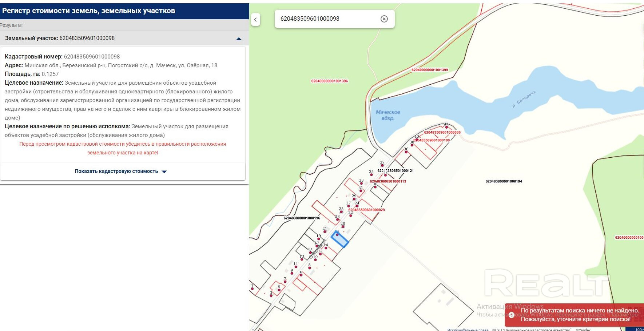Click the dropdown arrow beside кадастровую стоимость

pyautogui.click(x=164, y=171)
